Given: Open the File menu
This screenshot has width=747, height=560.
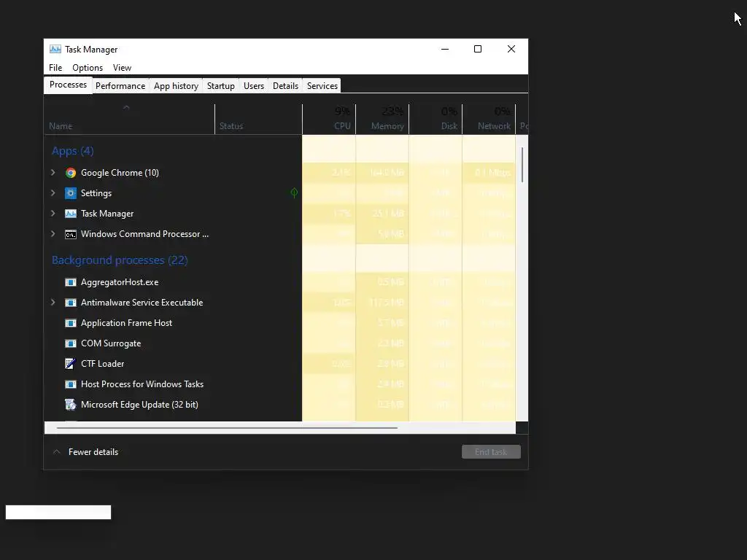Looking at the screenshot, I should coord(55,68).
